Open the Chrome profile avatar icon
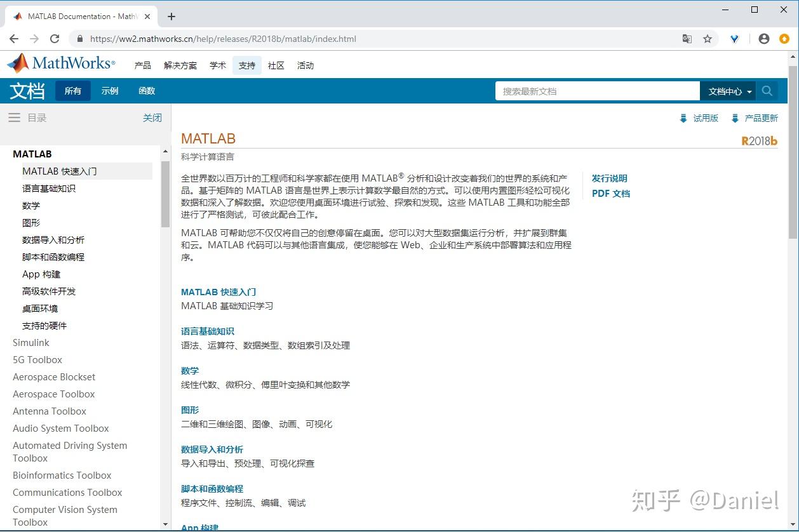 point(763,39)
